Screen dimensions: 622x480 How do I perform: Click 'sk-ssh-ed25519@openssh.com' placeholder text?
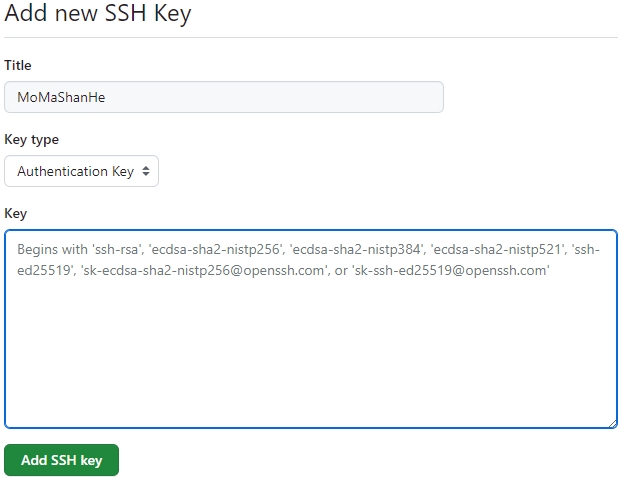[450, 271]
